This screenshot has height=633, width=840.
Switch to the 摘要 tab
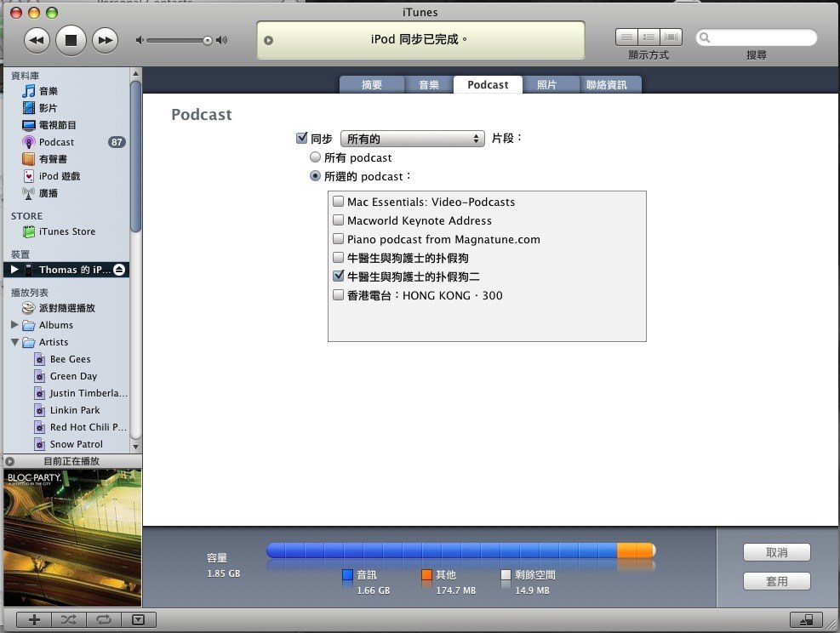pyautogui.click(x=372, y=84)
